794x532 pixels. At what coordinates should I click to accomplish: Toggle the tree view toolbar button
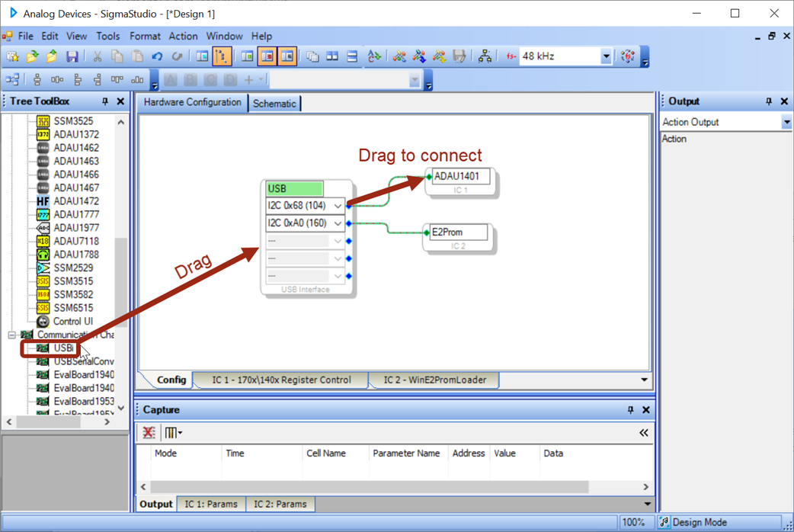click(x=222, y=56)
